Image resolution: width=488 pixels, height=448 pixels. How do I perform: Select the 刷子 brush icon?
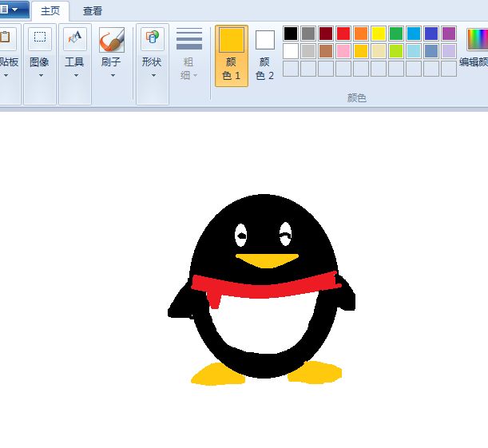pos(112,39)
